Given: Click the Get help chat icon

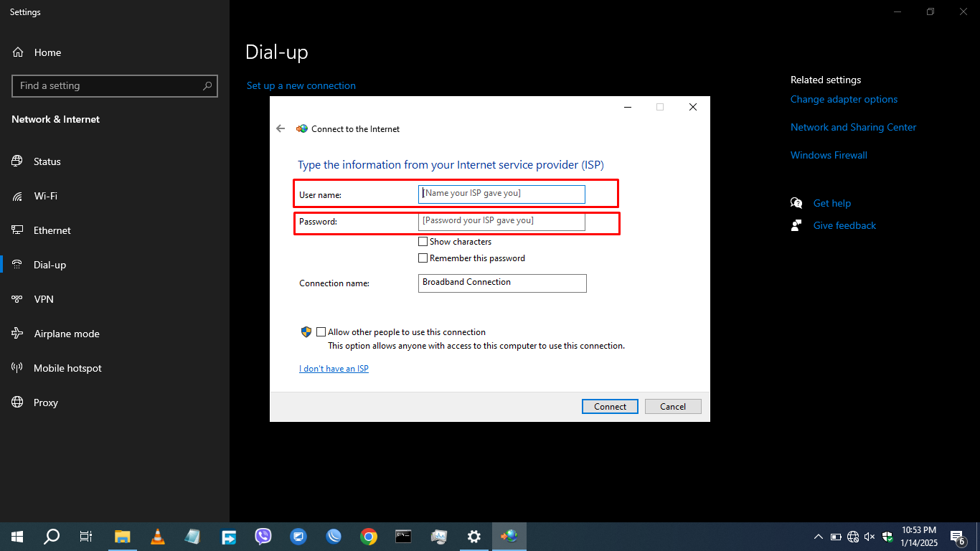Looking at the screenshot, I should (x=796, y=203).
